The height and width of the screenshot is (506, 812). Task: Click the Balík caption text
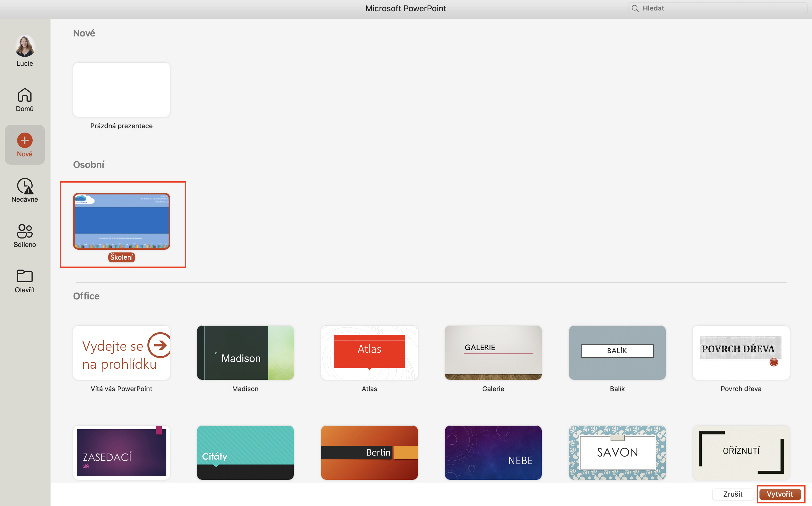[x=617, y=389]
